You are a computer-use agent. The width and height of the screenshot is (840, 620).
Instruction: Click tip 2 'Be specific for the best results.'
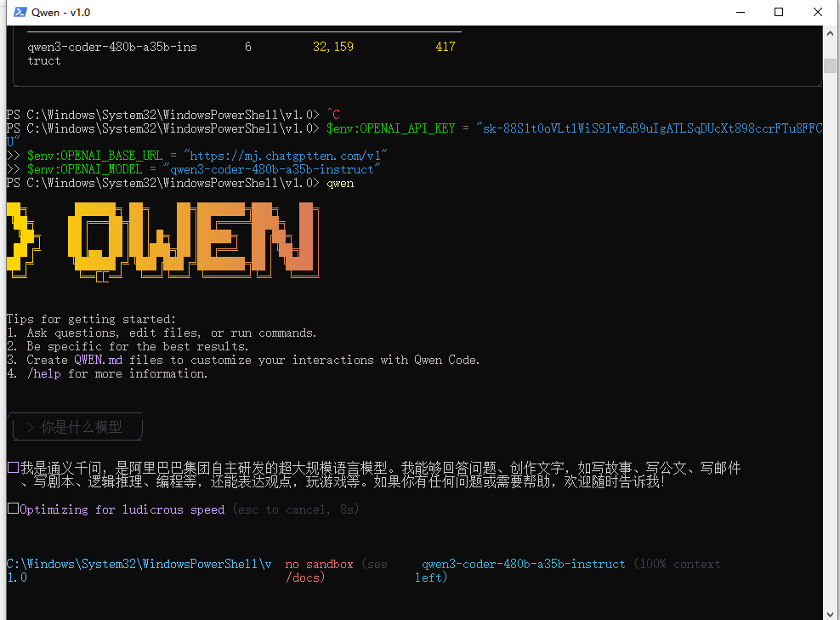tap(138, 347)
